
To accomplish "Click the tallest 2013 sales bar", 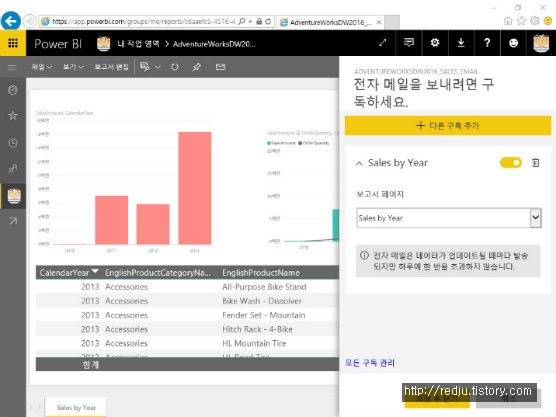I will click(x=195, y=188).
